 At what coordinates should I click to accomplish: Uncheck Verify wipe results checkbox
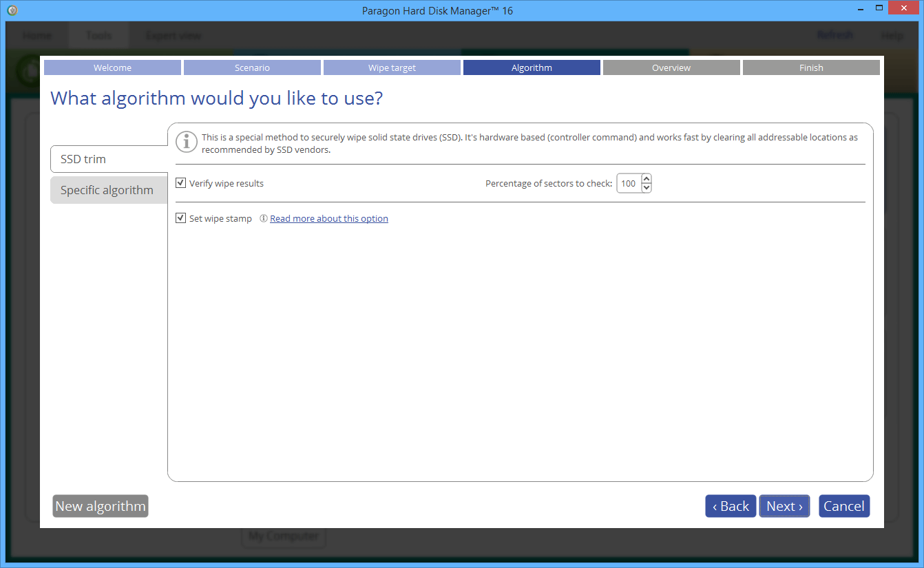[x=181, y=183]
